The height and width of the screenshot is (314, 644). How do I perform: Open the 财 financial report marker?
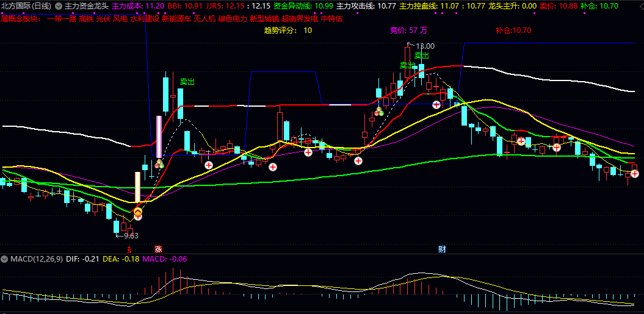click(x=442, y=249)
